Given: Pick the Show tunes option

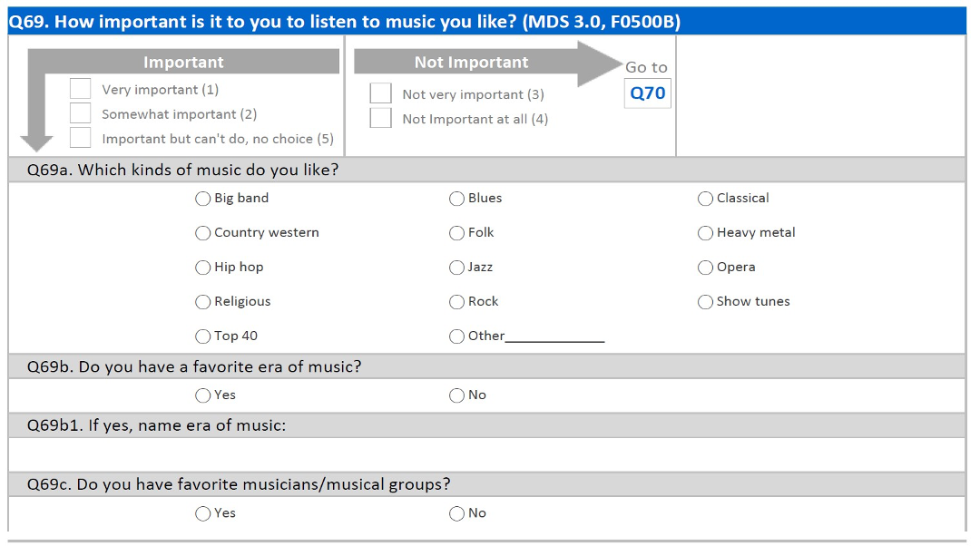Looking at the screenshot, I should click(705, 301).
